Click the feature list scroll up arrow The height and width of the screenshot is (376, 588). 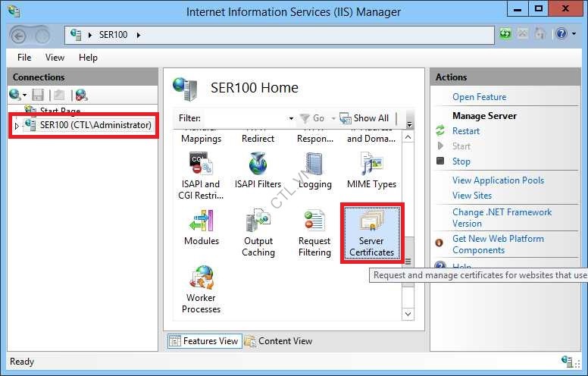click(x=408, y=137)
